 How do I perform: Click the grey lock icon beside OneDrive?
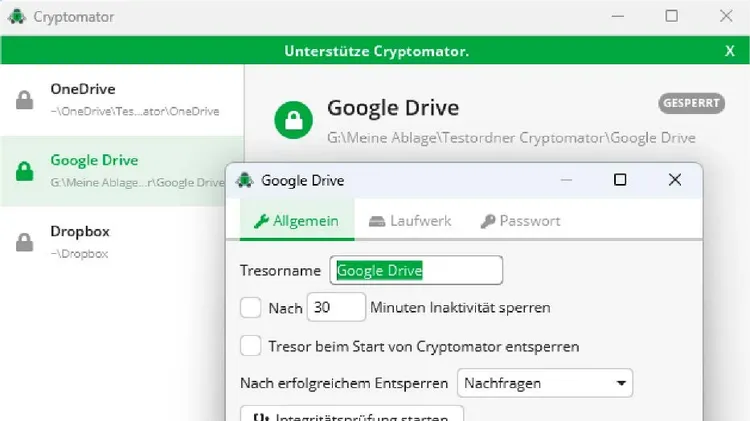coord(24,100)
